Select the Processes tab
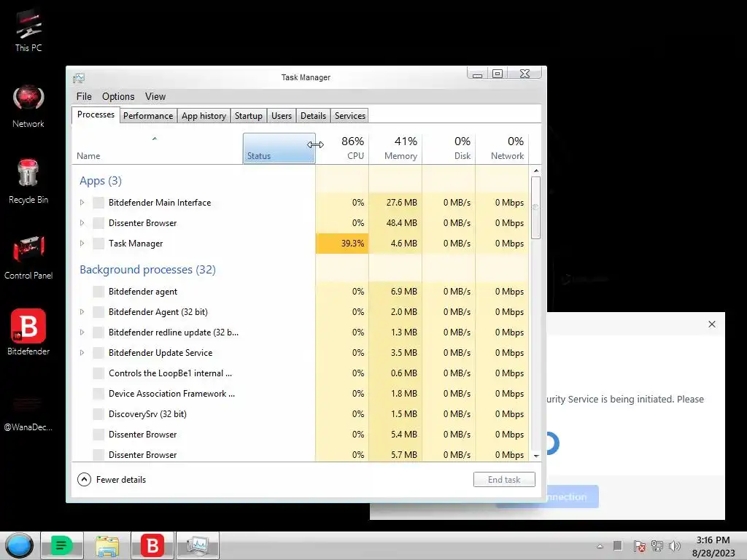747x560 pixels. (x=96, y=114)
